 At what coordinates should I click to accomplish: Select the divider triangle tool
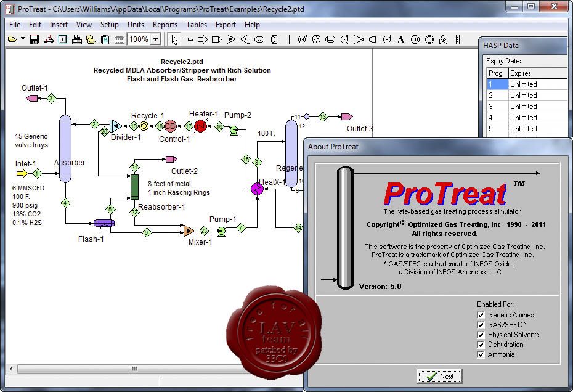[x=245, y=39]
